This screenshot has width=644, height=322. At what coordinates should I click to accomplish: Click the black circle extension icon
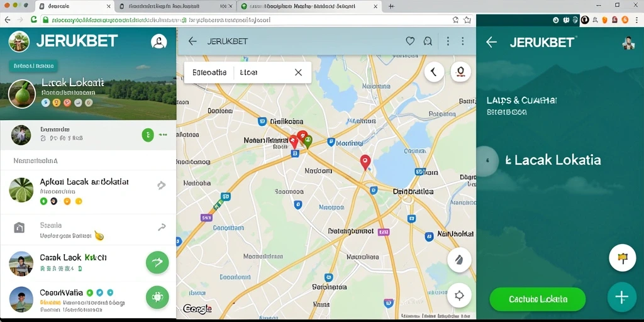585,19
